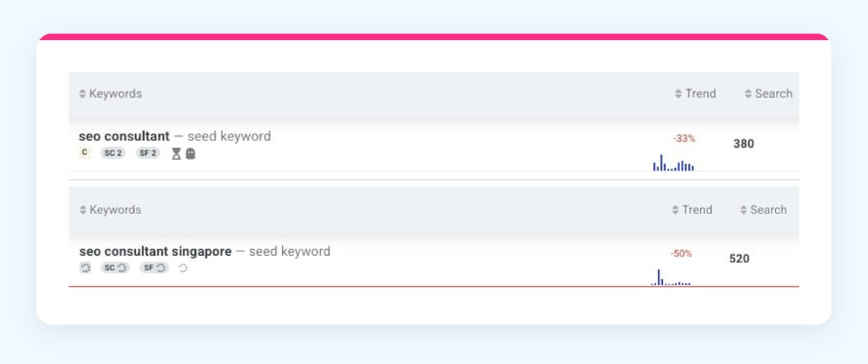Sort the first table by Keywords
The image size is (868, 364).
(x=110, y=94)
